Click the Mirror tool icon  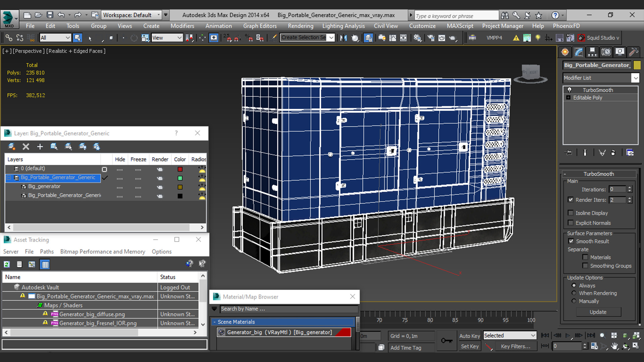coord(343,38)
